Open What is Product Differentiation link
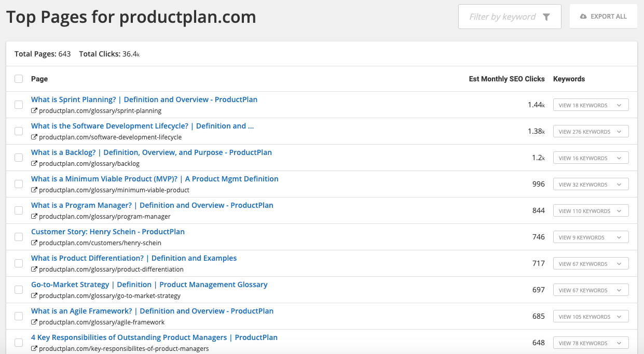This screenshot has width=644, height=354. (134, 258)
